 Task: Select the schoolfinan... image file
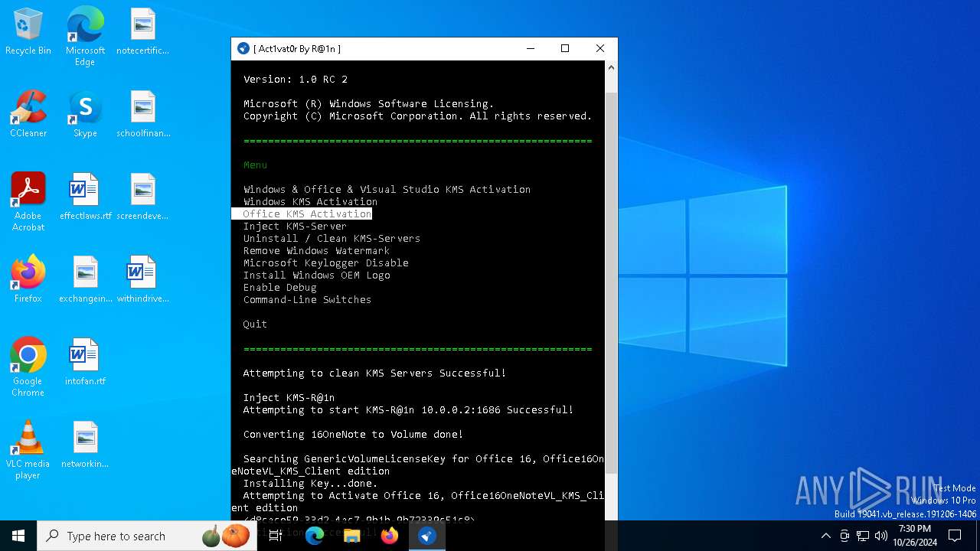pos(143,115)
